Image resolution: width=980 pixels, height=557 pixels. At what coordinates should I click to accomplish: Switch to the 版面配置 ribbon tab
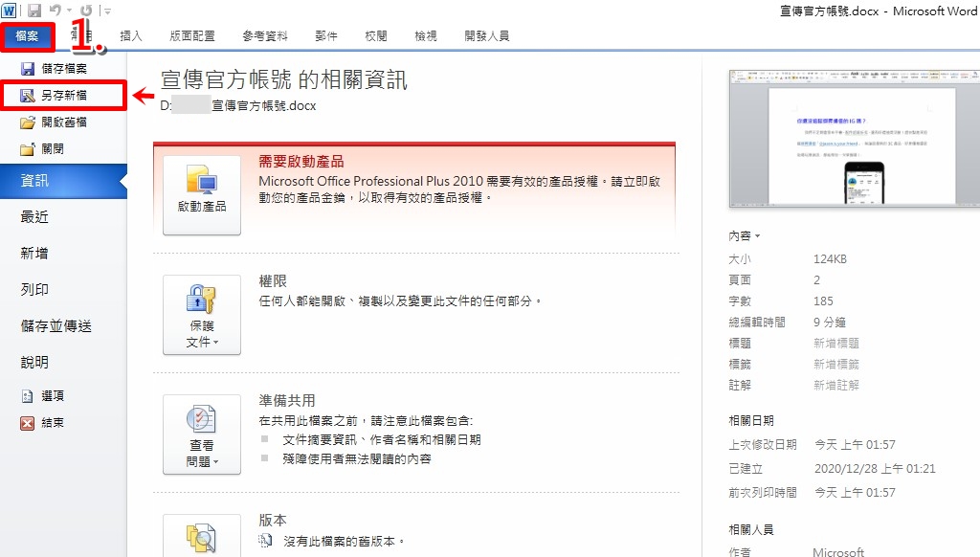[x=192, y=36]
